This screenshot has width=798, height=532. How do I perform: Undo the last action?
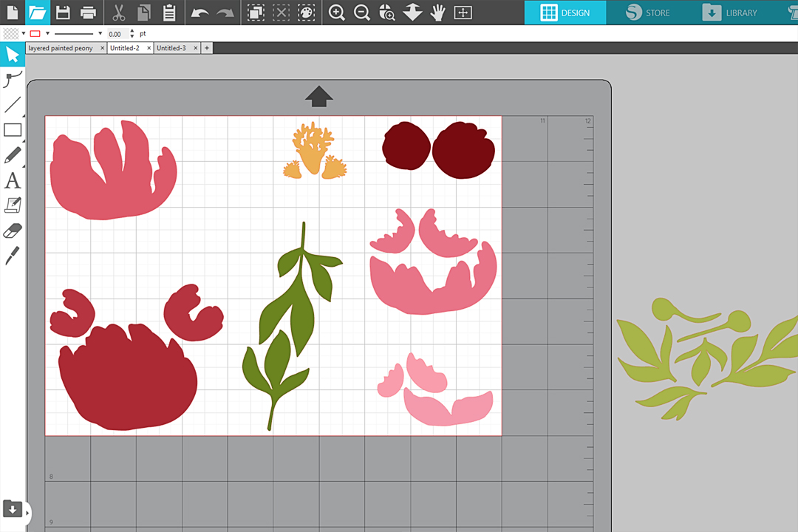point(199,13)
